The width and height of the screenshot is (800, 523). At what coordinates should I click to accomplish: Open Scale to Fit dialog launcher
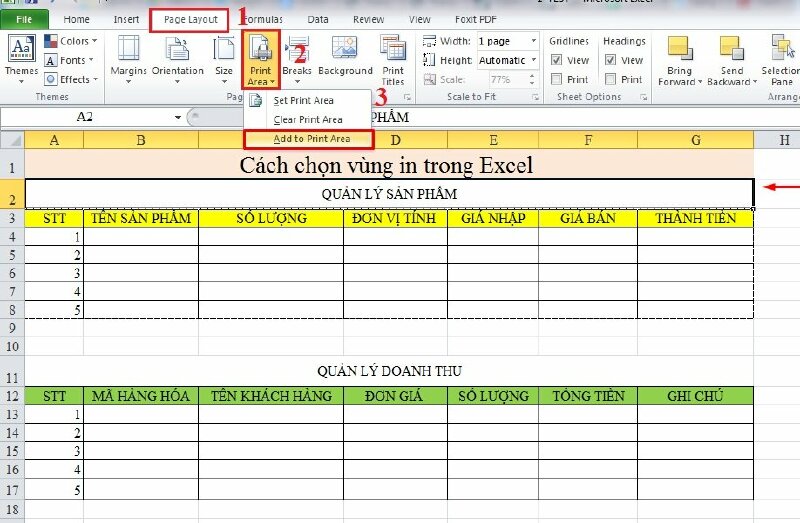[535, 96]
